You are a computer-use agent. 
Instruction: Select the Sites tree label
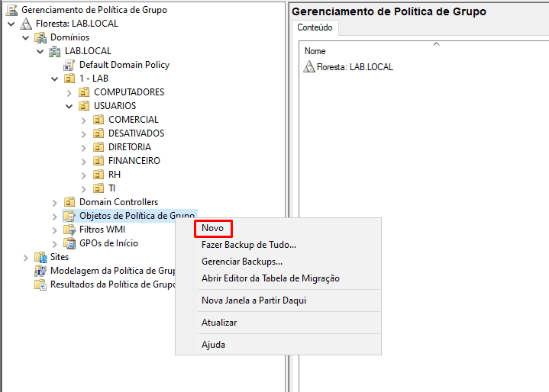pyautogui.click(x=59, y=257)
